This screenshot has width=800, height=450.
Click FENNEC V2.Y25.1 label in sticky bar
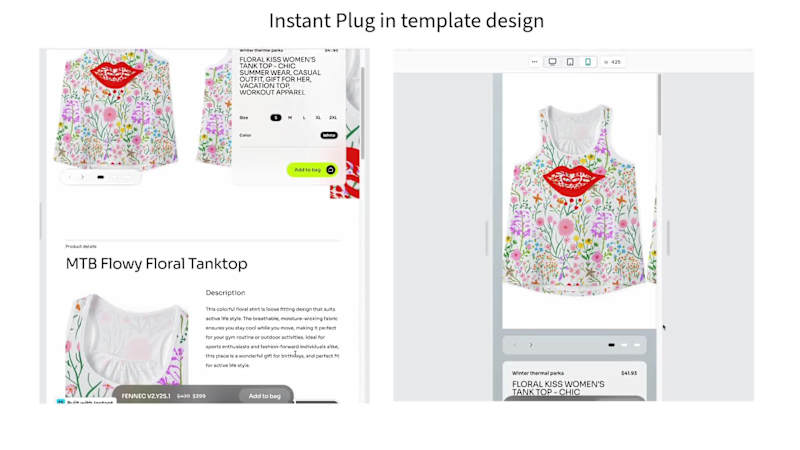coord(146,396)
